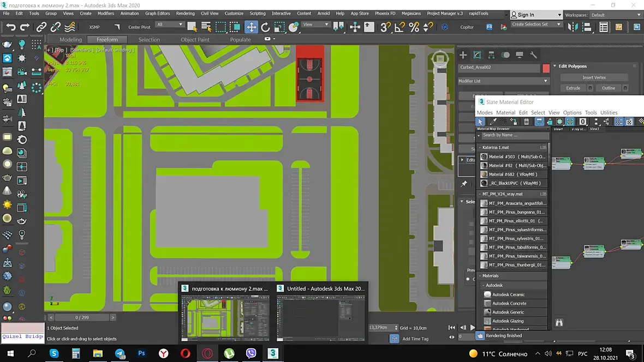Open the Modifier List dropdown
Viewport: 644px width, 362px height.
point(503,81)
